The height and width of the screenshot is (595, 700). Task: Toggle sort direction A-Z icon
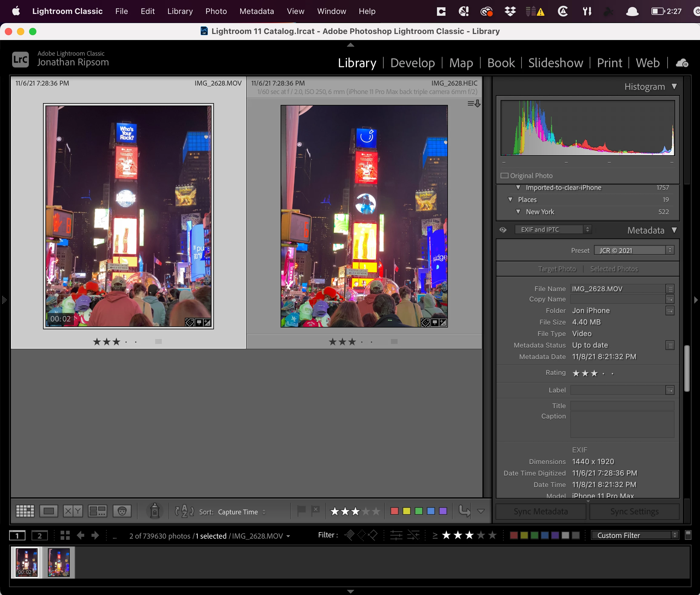(x=184, y=511)
